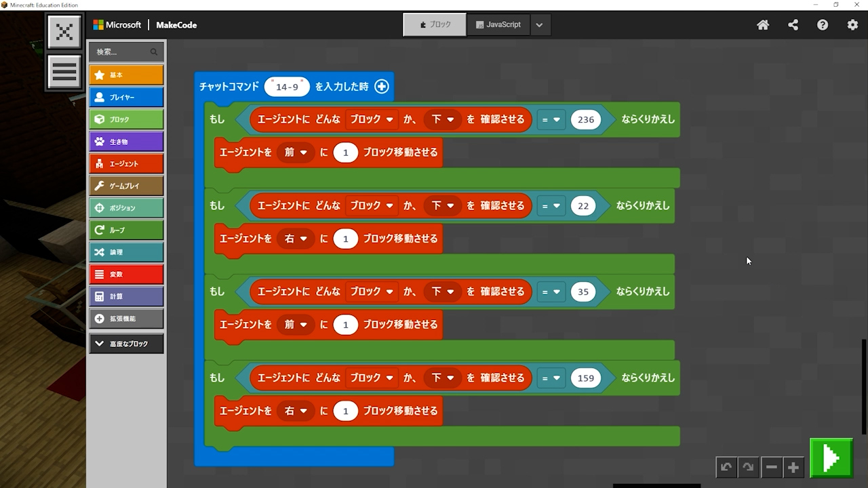Switch to the ブロック editor tab
This screenshot has height=488, width=868.
pyautogui.click(x=435, y=24)
